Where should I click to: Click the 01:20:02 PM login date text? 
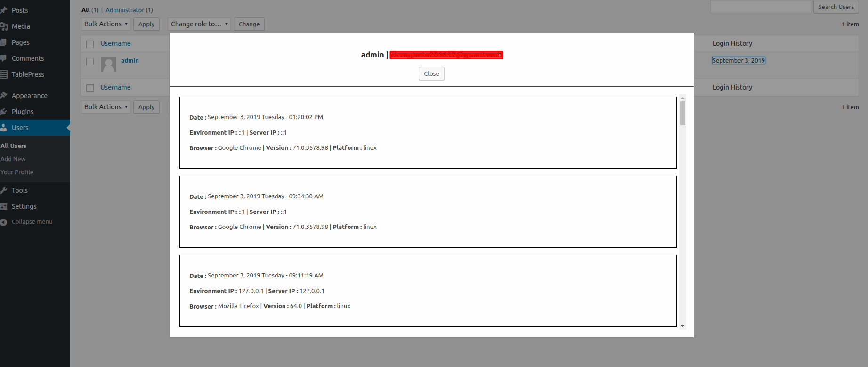(x=266, y=117)
